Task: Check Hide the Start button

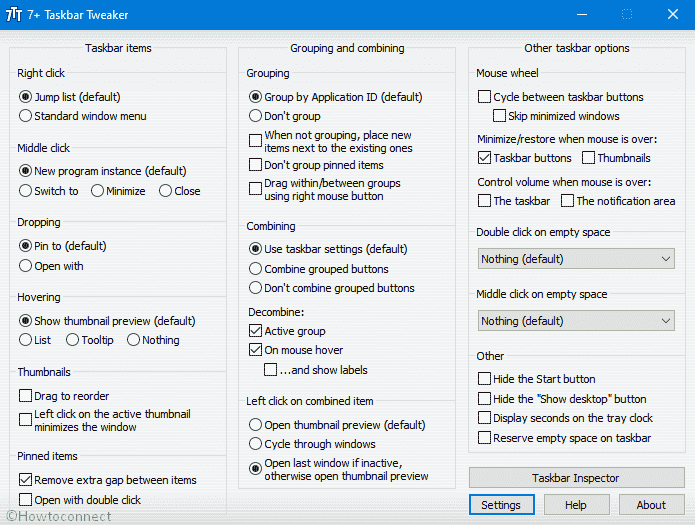Action: click(484, 379)
